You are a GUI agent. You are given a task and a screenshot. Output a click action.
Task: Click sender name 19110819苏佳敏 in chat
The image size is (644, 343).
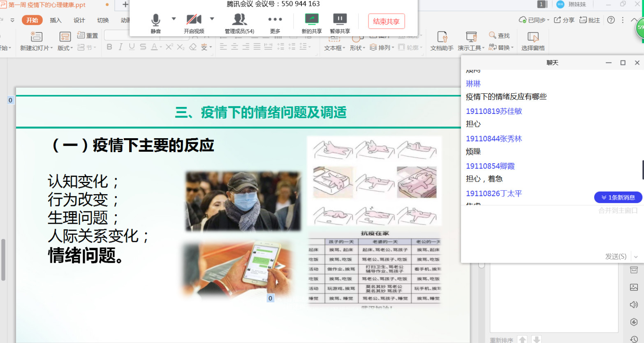(x=493, y=111)
